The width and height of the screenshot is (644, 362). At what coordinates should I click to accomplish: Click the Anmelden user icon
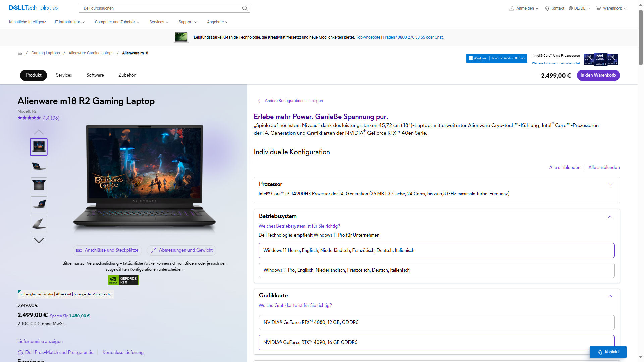512,8
